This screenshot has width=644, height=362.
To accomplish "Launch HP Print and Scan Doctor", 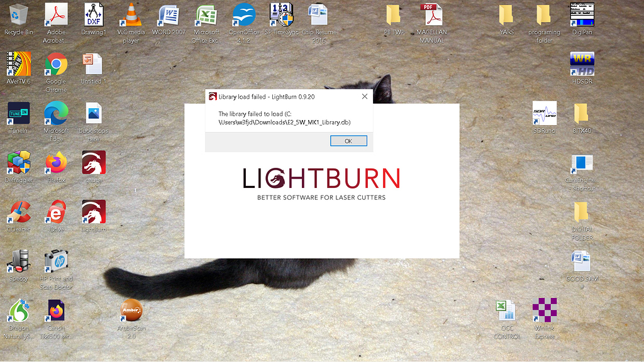I will click(56, 260).
